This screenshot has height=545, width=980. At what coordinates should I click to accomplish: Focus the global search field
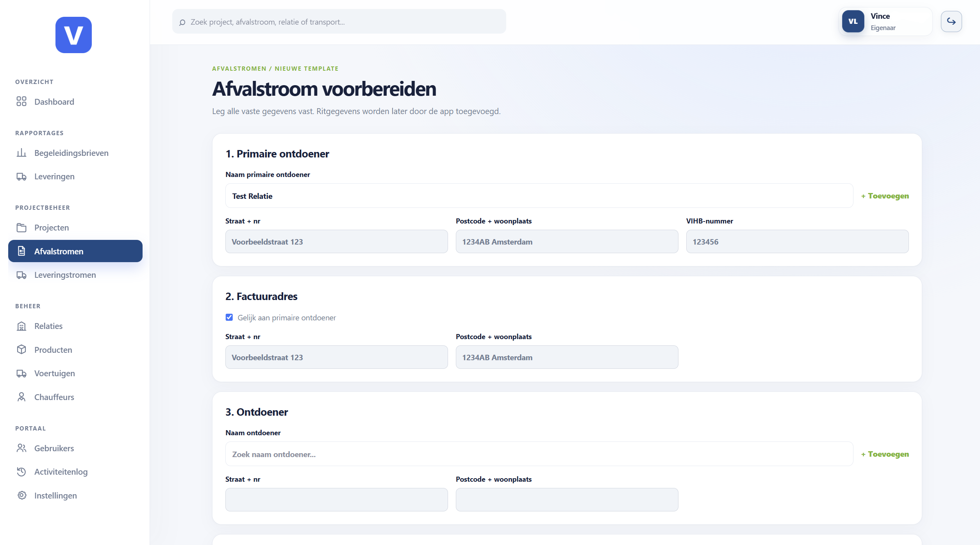[339, 21]
